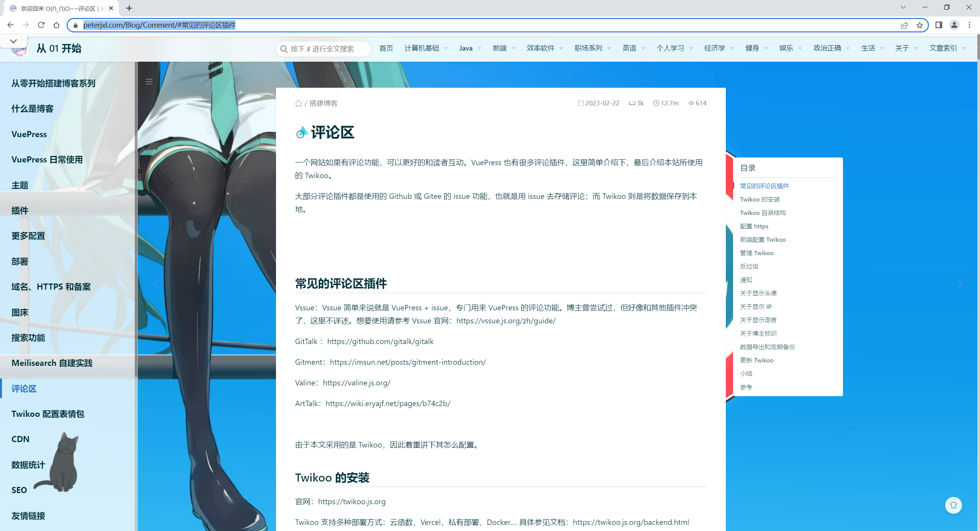
Task: Click the 从 01 开始 site title
Action: point(59,49)
